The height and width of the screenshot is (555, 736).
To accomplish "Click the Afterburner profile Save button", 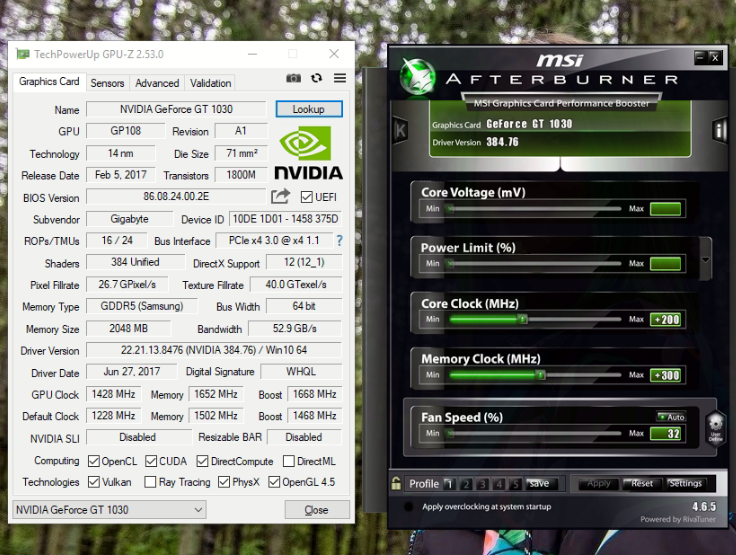I will (x=539, y=484).
